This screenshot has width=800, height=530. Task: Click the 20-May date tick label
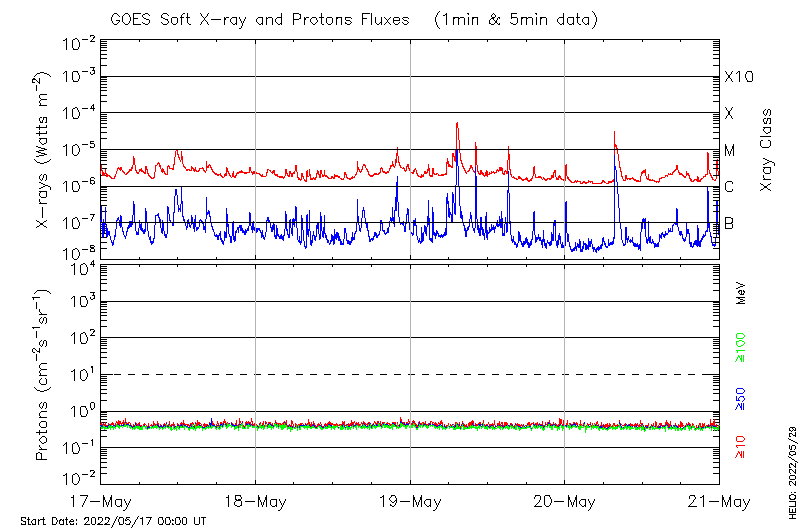(x=564, y=500)
